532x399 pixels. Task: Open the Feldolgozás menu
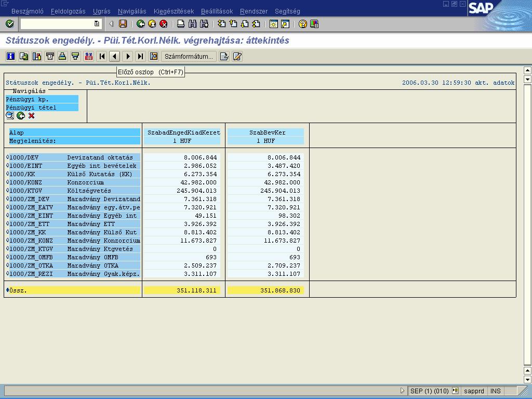pos(68,11)
